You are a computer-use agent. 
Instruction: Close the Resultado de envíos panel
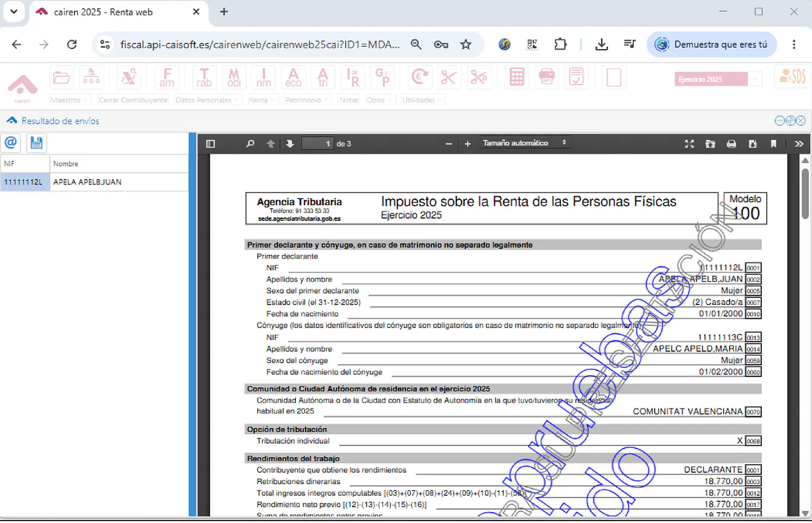pyautogui.click(x=801, y=120)
